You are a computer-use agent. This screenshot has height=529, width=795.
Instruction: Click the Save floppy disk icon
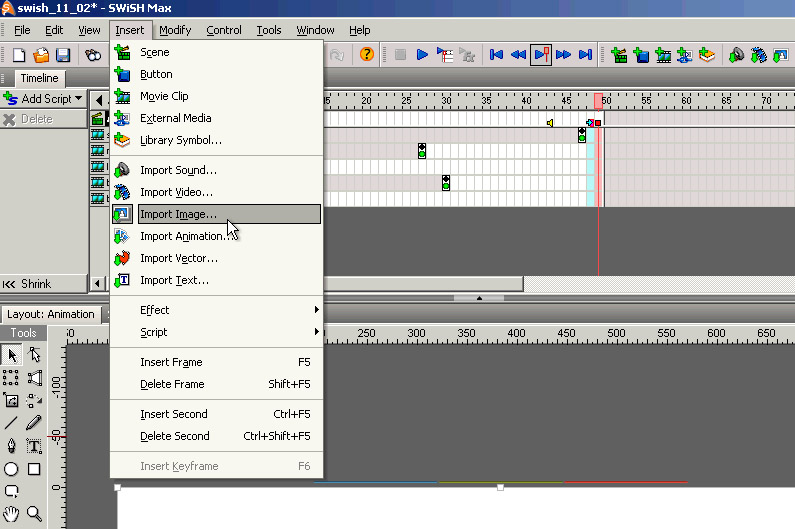(63, 55)
